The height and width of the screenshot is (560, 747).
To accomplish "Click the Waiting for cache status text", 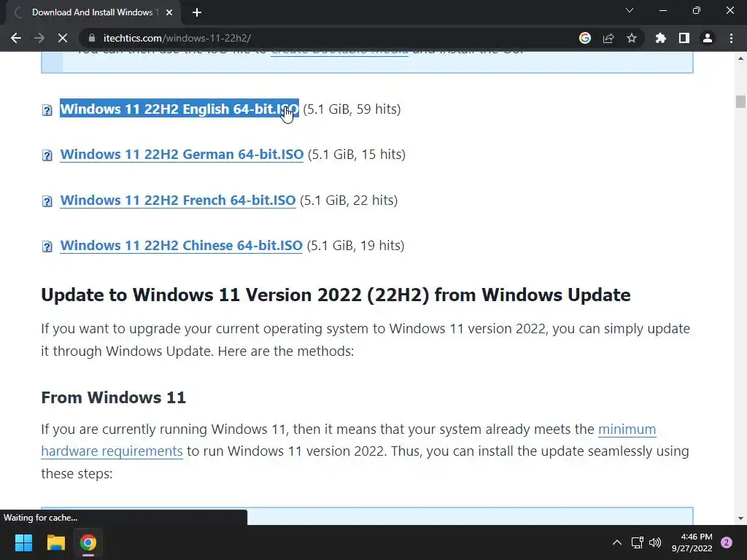I will coord(41,518).
